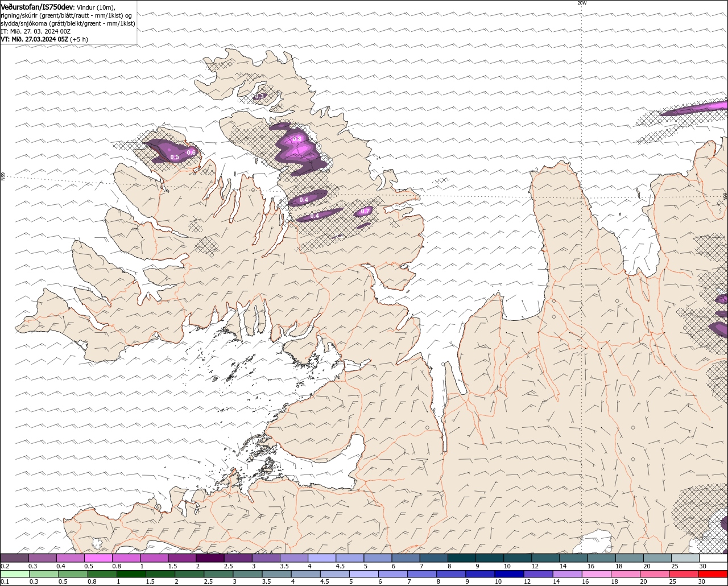This screenshot has width=728, height=586.
Task: Click the light grey 25 swatch in upper legend
Action: pos(686,558)
